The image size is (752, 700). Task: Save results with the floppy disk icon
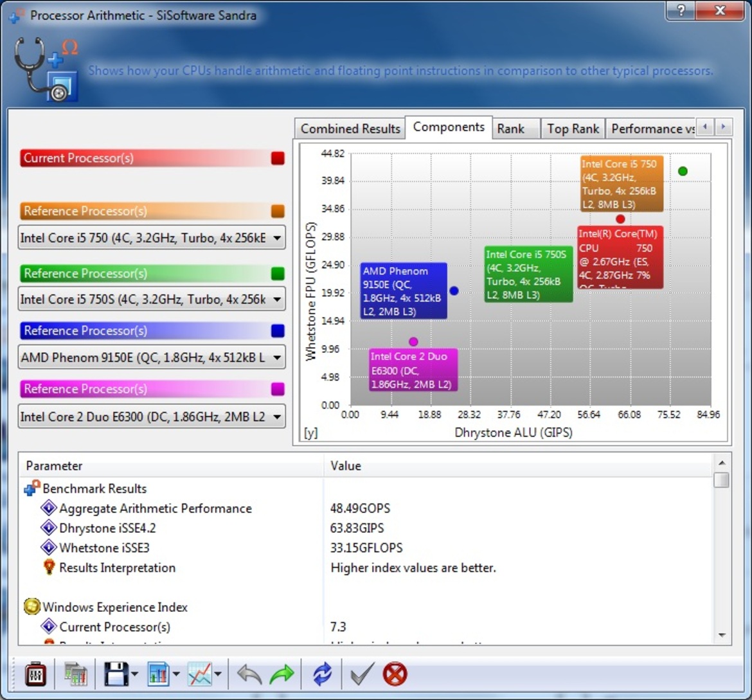[116, 674]
